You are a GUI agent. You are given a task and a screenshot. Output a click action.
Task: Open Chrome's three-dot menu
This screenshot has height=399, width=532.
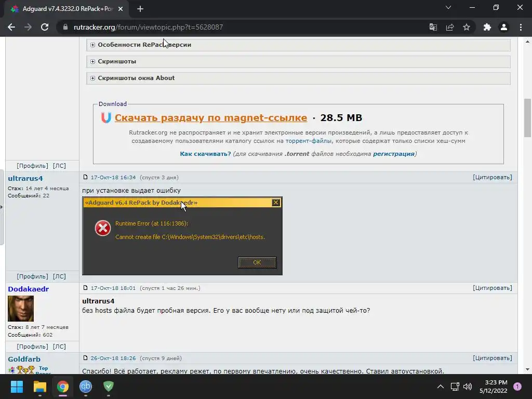click(521, 27)
